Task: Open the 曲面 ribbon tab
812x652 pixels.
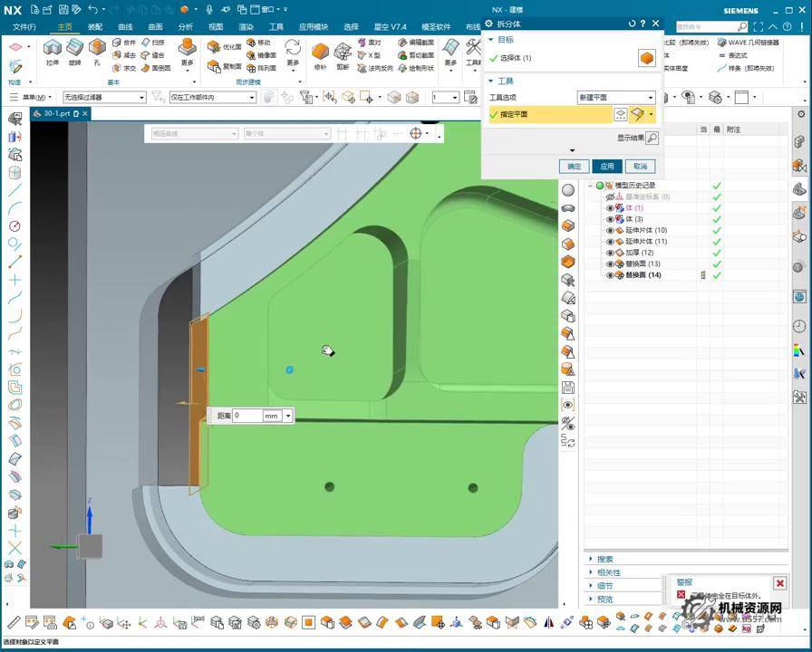Action: pyautogui.click(x=155, y=27)
